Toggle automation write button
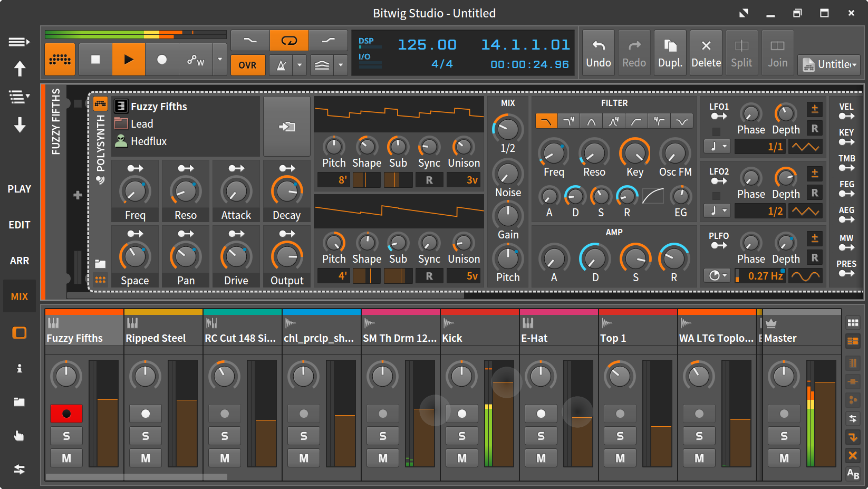 point(196,60)
